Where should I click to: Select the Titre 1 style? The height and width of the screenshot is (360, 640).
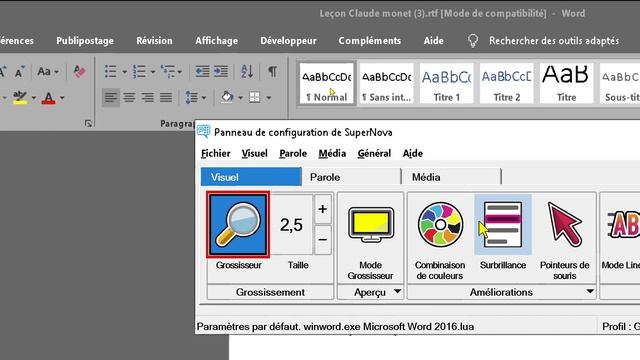[x=447, y=84]
